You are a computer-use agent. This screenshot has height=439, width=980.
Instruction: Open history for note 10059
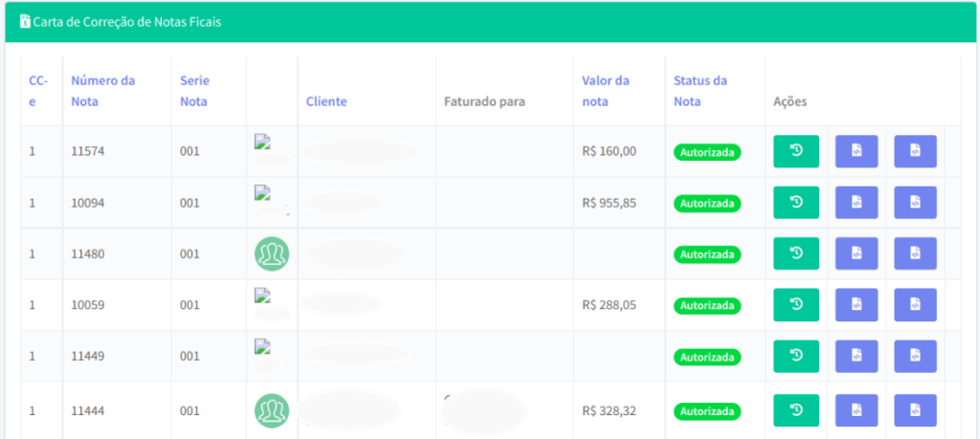tap(795, 305)
